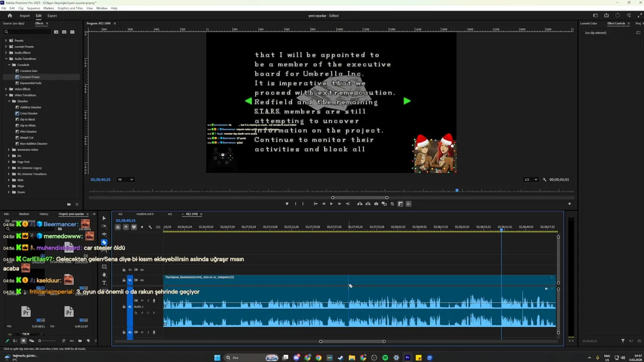Open the Sequence menu

33,9
